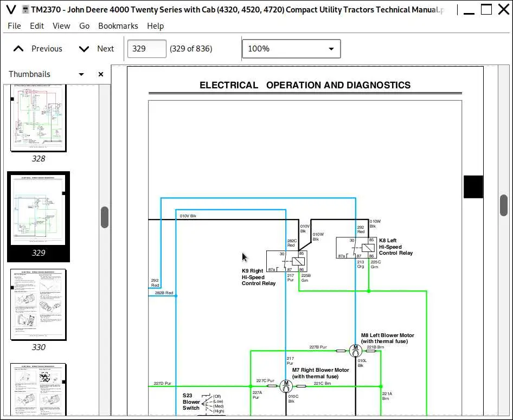Select the page 329 thumbnail

coord(39,210)
